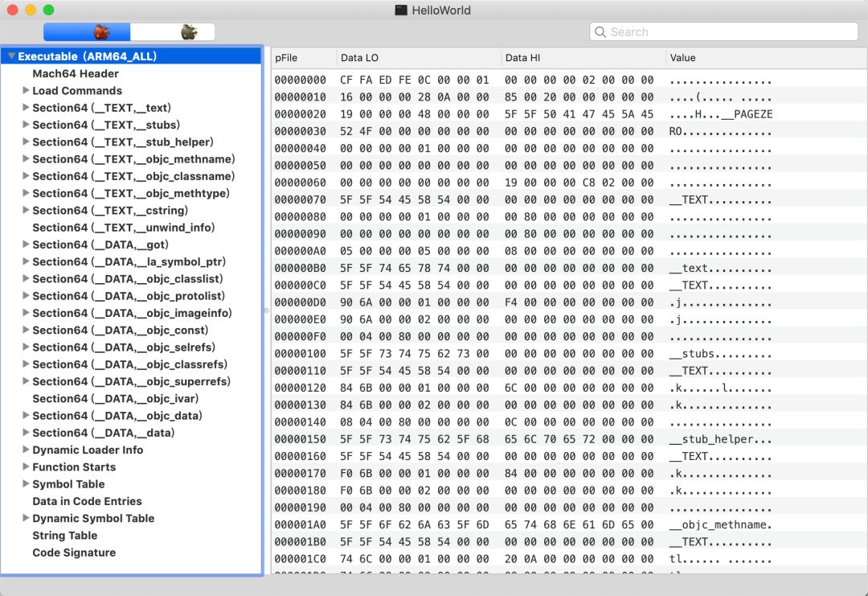
Task: Expand Section64 (__TEXT,__text) disclosure triangle
Action: click(26, 108)
